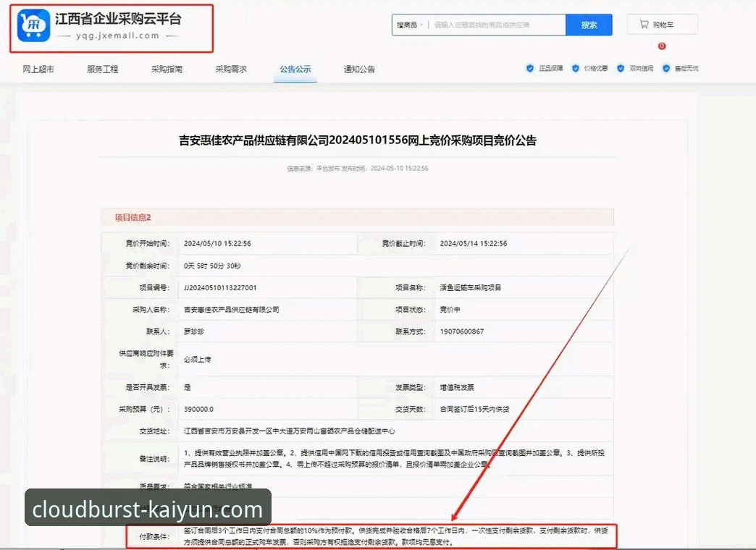The height and width of the screenshot is (550, 756).
Task: Switch to the 网上超市 menu item
Action: [x=38, y=69]
